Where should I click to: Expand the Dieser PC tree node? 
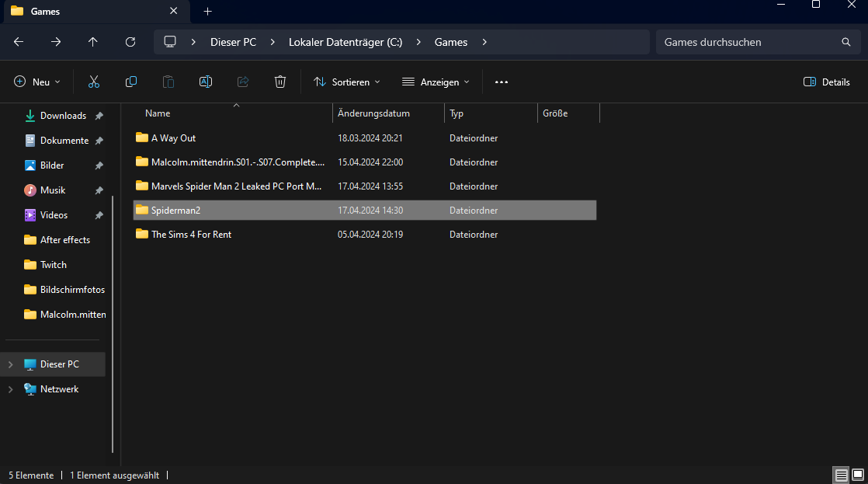click(10, 364)
